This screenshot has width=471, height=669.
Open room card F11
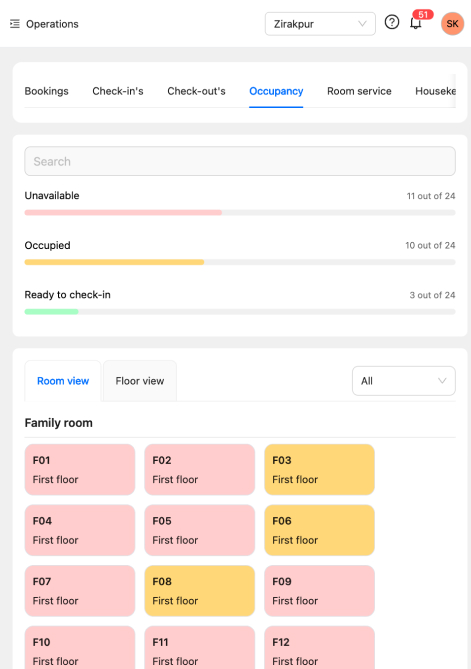[x=200, y=648]
